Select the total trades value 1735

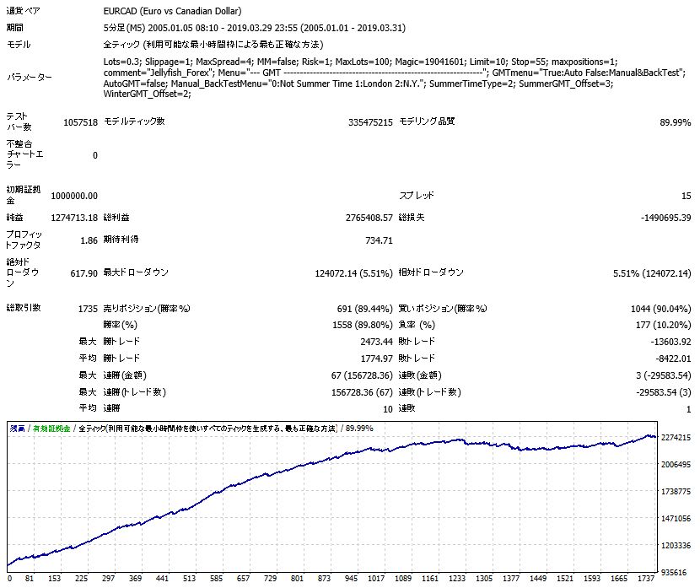pyautogui.click(x=88, y=309)
